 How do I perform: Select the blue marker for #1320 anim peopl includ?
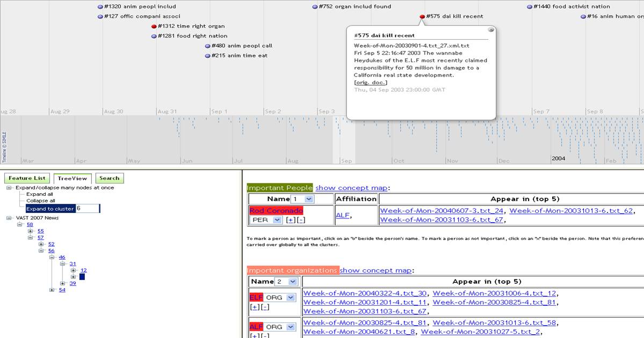(100, 7)
